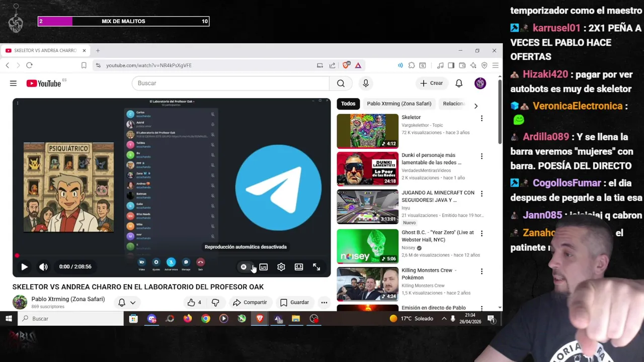This screenshot has width=644, height=362.
Task: Click the Crear create button
Action: click(x=432, y=83)
